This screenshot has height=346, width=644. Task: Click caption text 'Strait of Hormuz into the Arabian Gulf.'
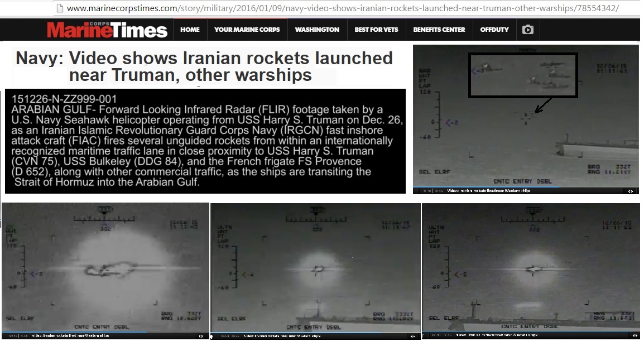[x=107, y=182]
